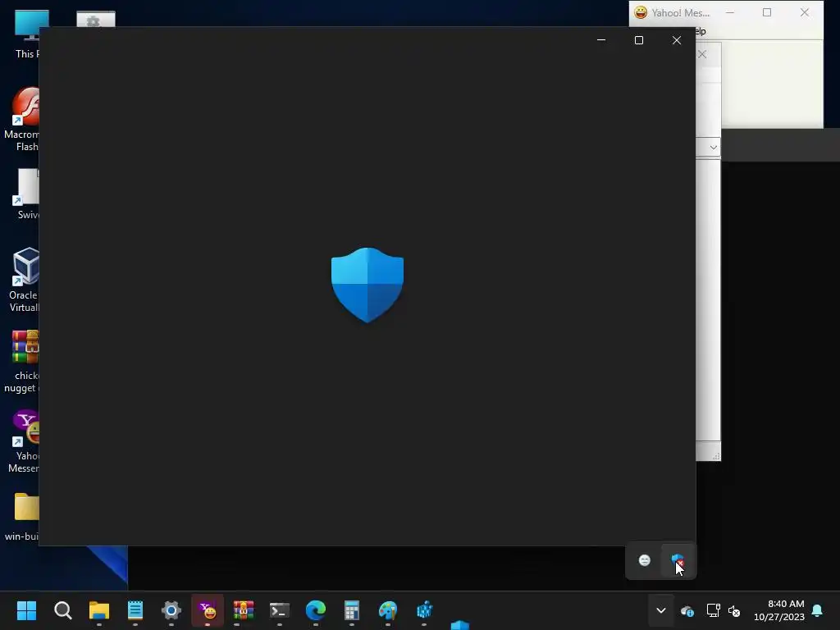Open the WinRAR taskbar icon
This screenshot has width=840, height=630.
point(243,610)
